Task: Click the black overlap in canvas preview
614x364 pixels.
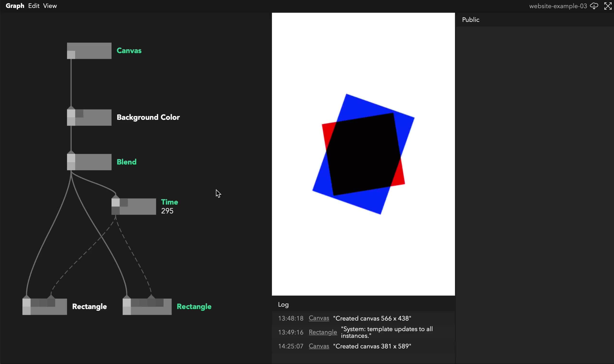Action: pos(363,155)
